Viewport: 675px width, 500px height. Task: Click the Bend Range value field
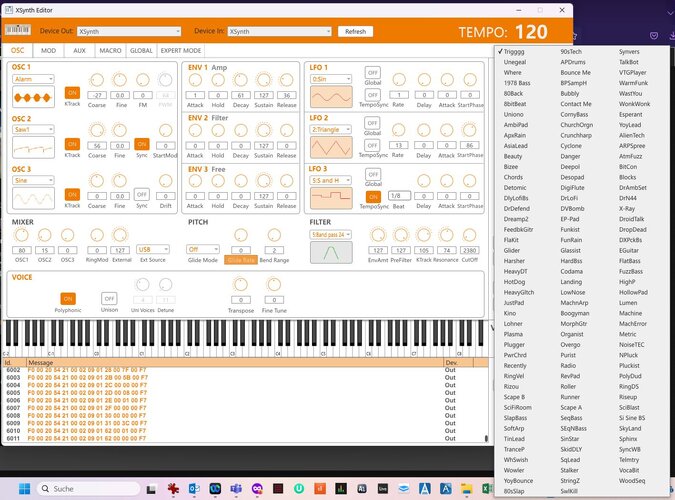274,250
